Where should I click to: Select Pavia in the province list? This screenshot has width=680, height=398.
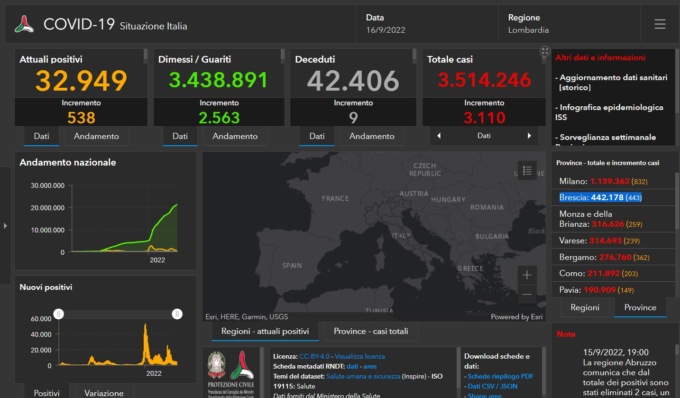click(613, 290)
